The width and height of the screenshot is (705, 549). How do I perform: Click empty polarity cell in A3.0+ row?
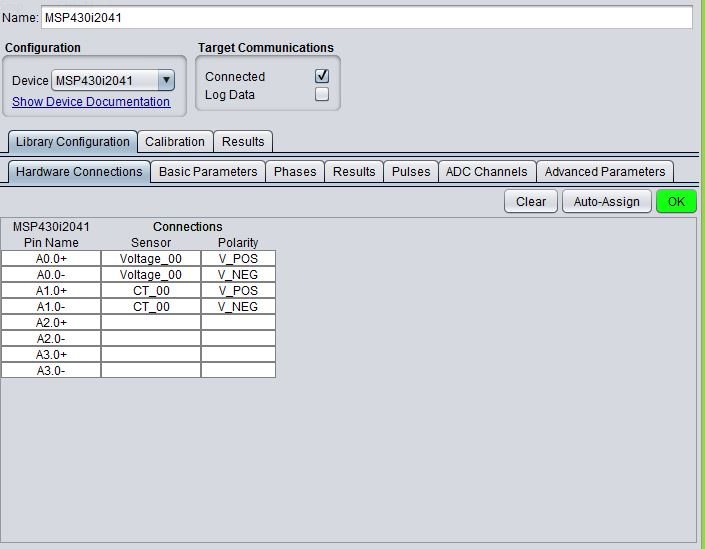tap(238, 355)
